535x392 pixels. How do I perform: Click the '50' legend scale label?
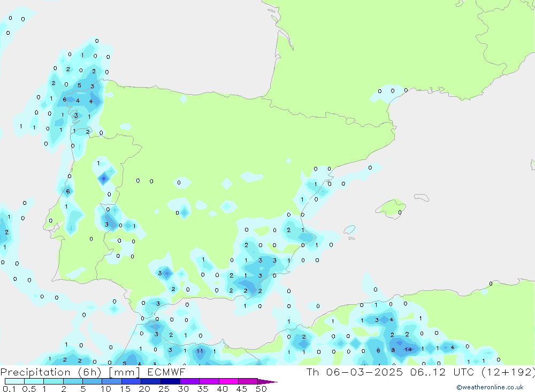coord(262,389)
